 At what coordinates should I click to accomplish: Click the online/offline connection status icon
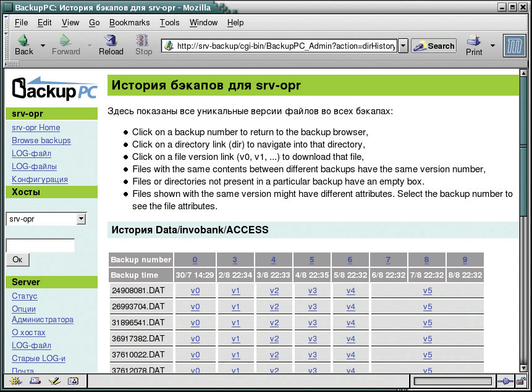[x=504, y=381]
